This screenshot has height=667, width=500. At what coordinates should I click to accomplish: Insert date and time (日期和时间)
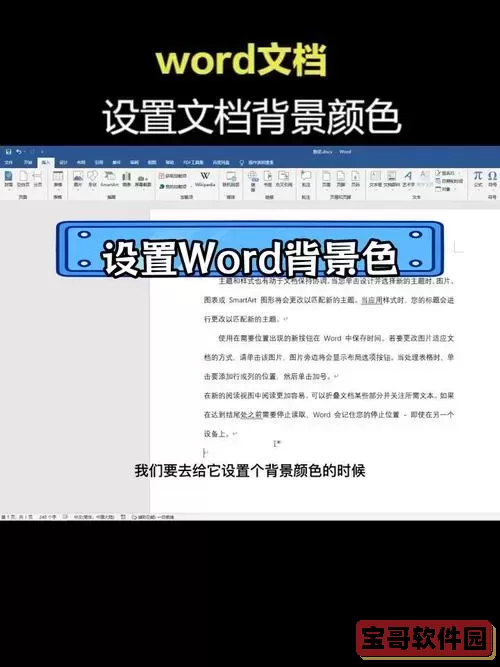click(x=449, y=181)
